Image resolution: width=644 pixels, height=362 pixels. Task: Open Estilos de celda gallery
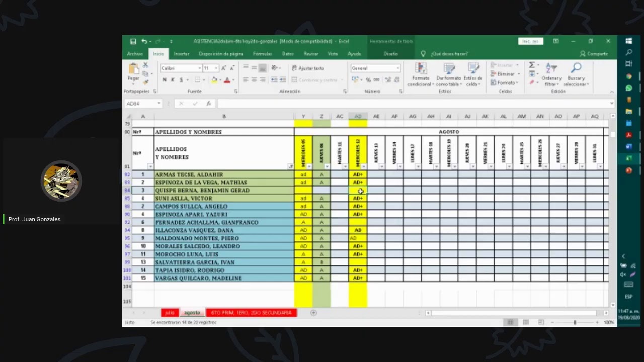point(473,74)
